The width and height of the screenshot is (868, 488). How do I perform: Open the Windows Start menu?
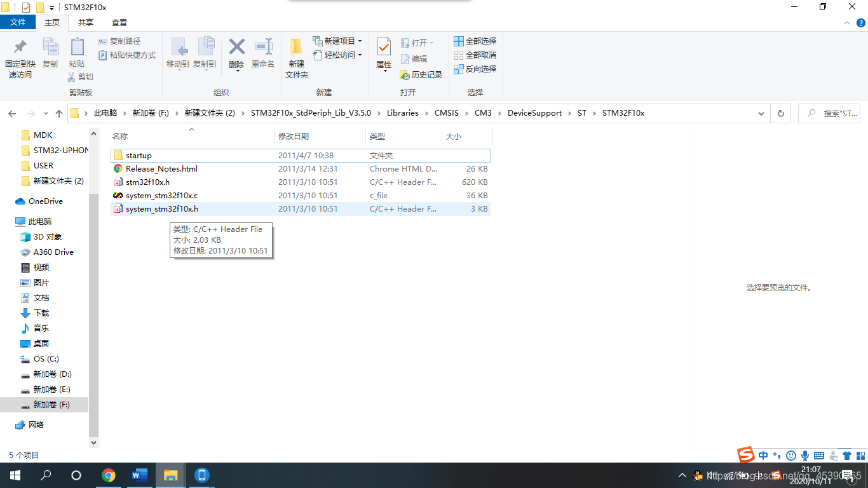pyautogui.click(x=15, y=475)
